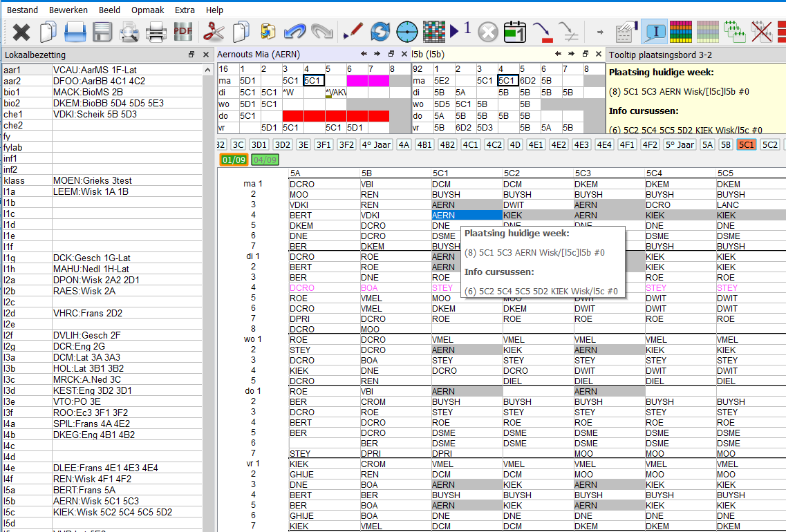Click the dark blue play triangle with 1
786x532 pixels.
[x=460, y=30]
